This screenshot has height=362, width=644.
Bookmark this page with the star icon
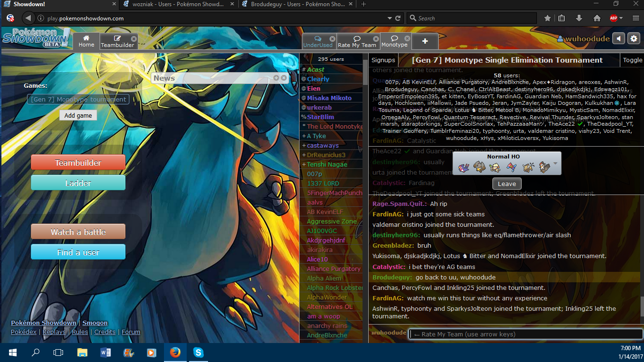(x=547, y=19)
